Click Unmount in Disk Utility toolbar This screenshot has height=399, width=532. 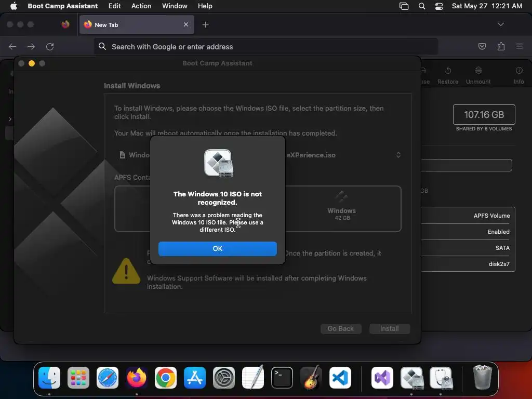click(x=478, y=75)
